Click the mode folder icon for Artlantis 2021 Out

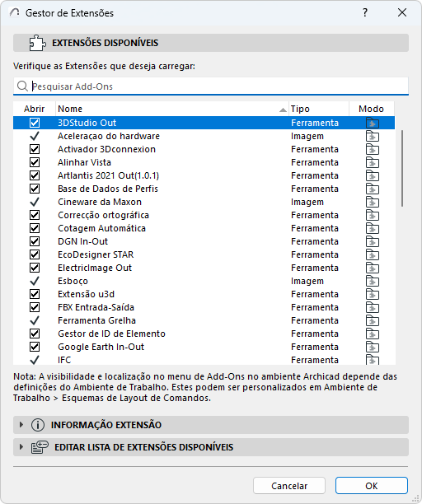coord(373,175)
